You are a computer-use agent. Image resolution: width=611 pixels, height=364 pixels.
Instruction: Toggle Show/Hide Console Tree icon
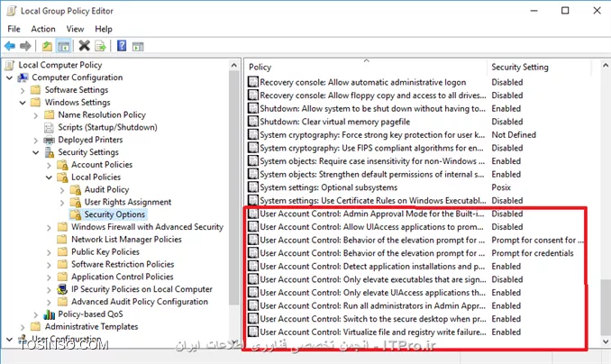click(63, 46)
